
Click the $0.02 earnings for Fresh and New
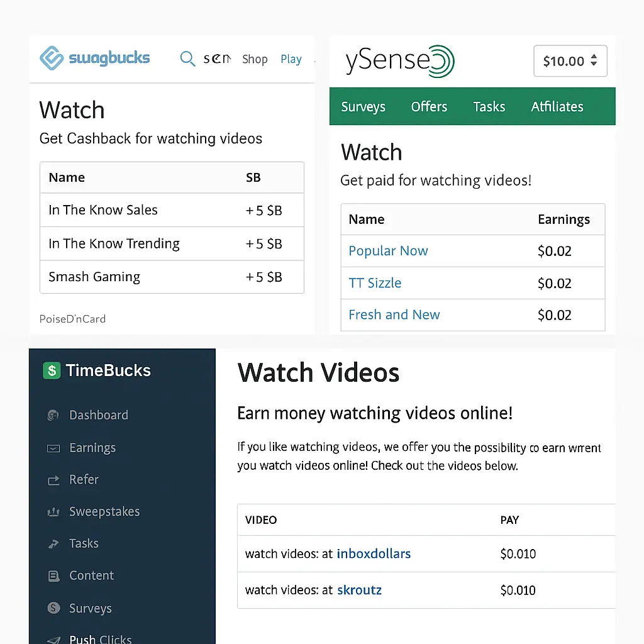click(555, 315)
